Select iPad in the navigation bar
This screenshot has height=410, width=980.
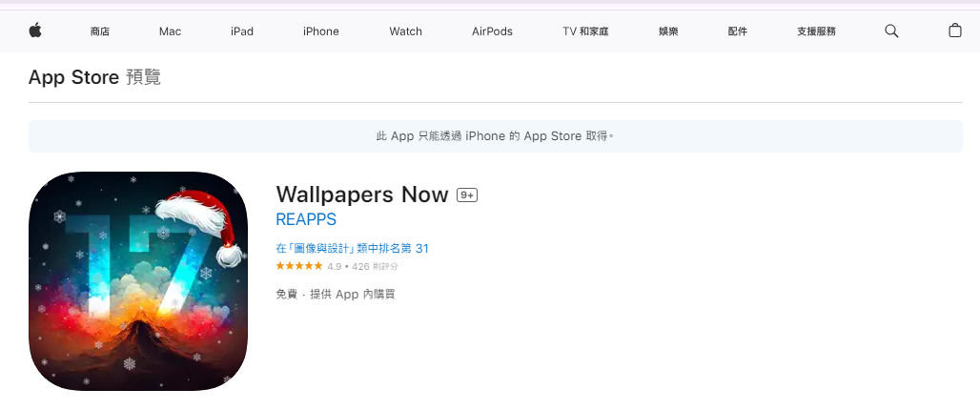tap(242, 31)
